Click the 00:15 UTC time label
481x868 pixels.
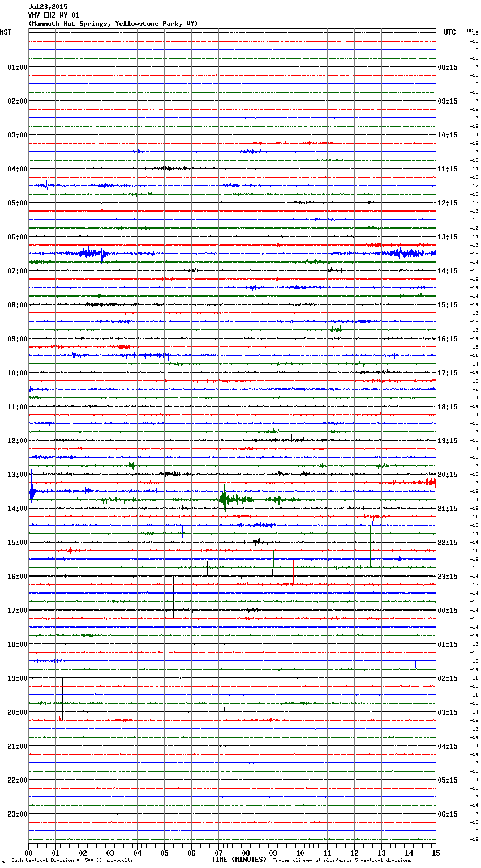(x=448, y=611)
